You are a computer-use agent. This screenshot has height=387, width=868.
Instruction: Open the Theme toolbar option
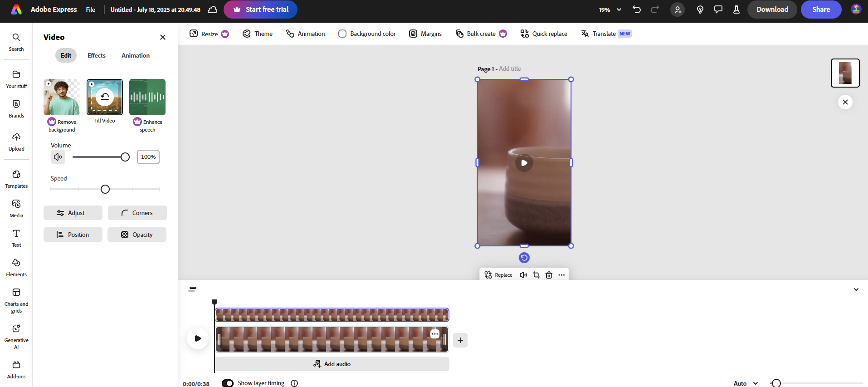click(x=258, y=34)
